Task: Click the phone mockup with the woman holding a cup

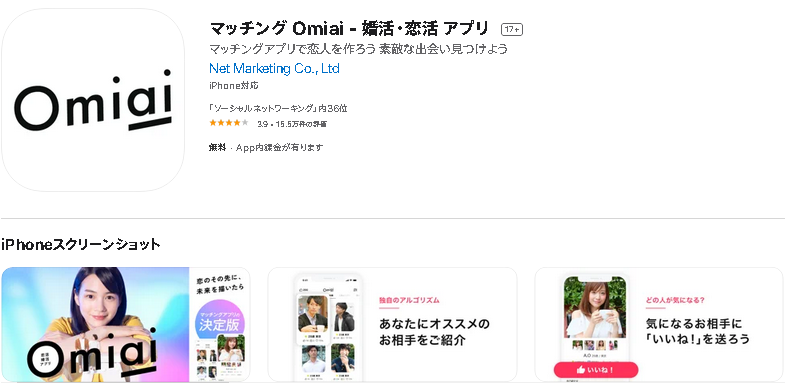Action: click(x=595, y=326)
